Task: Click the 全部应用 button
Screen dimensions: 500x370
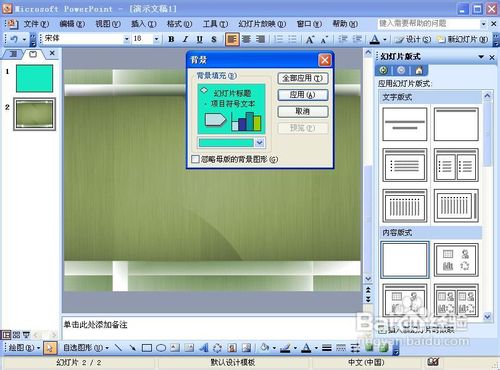Action: tap(303, 78)
